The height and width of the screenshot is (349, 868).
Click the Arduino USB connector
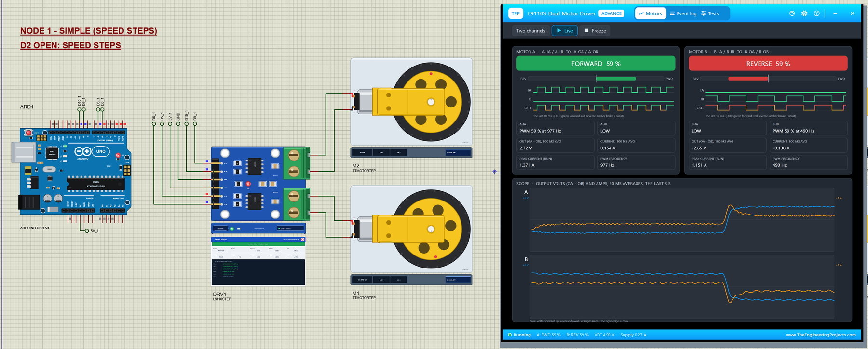[23, 152]
